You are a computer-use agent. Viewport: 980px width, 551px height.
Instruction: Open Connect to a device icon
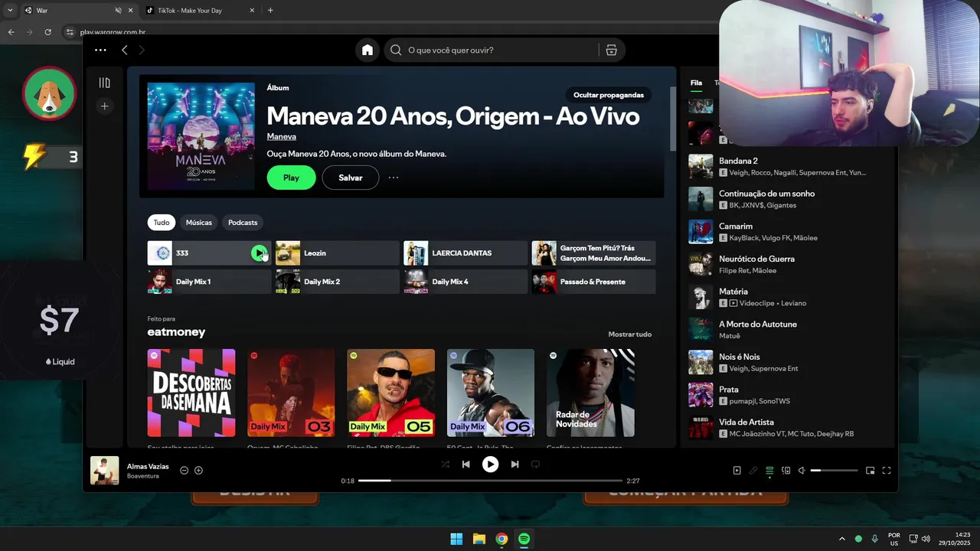tap(786, 471)
